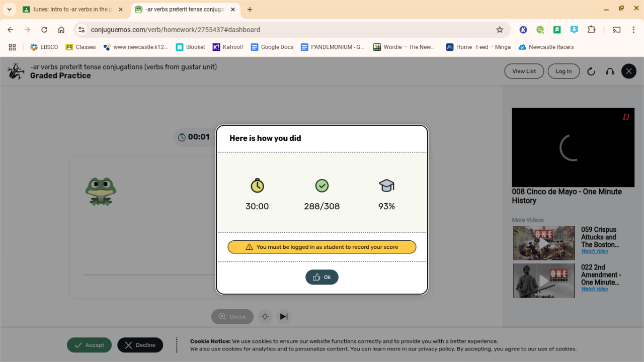Open the Newcastle Racers bookmark
Image resolution: width=644 pixels, height=362 pixels.
pyautogui.click(x=546, y=47)
